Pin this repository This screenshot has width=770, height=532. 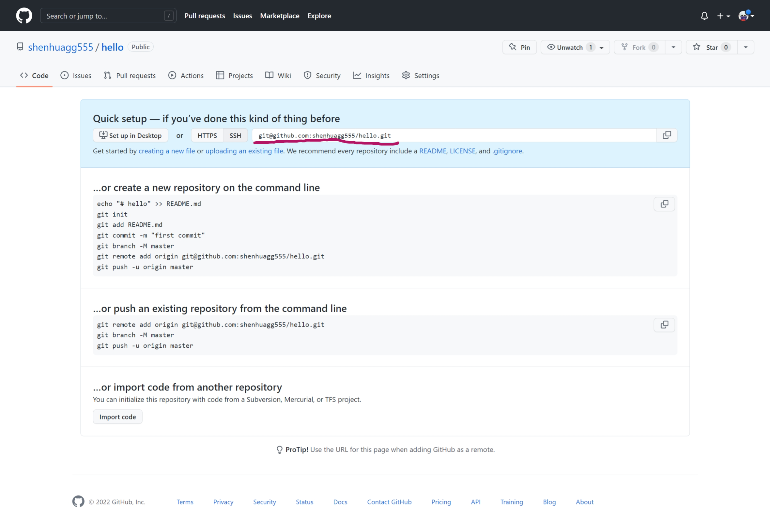point(519,47)
